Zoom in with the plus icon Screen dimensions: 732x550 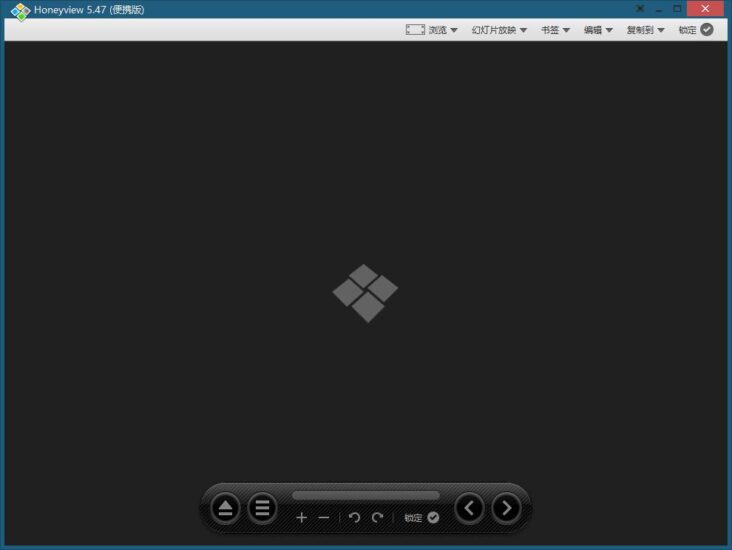302,518
